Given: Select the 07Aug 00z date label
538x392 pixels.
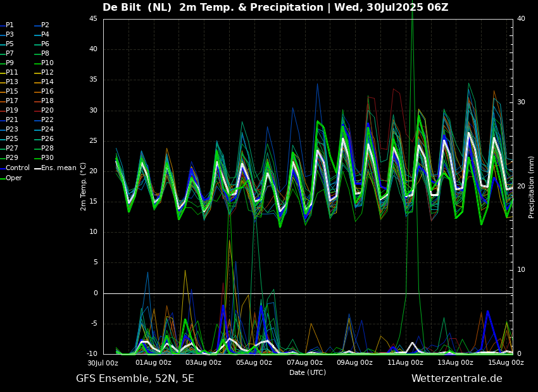Looking at the screenshot, I should click(304, 363).
